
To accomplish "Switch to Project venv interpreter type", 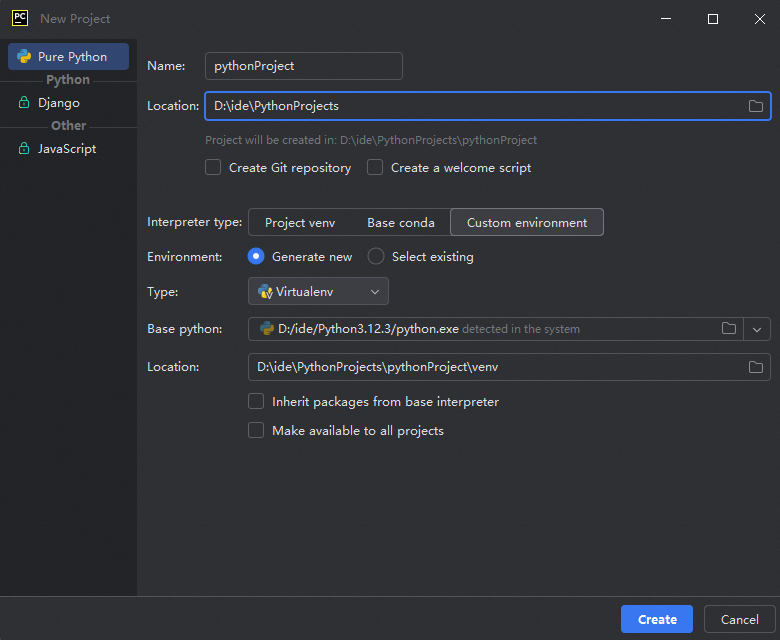I will pyautogui.click(x=300, y=222).
